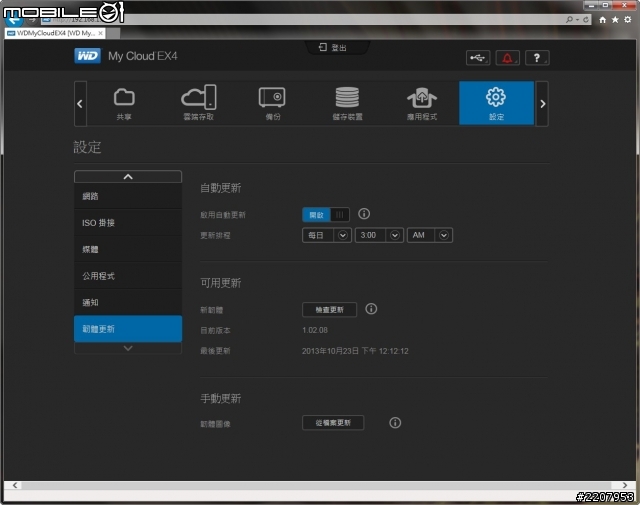Click the address bar search magnifier

[x=569, y=20]
